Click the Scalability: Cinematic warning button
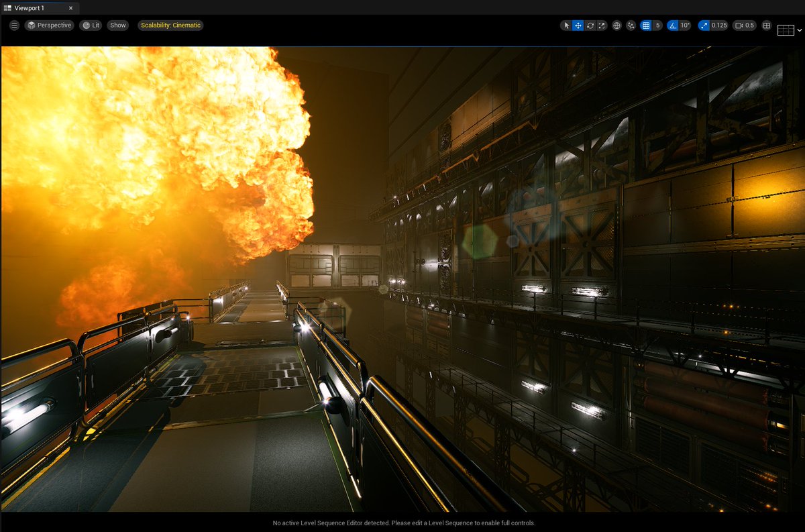805x532 pixels. [170, 25]
